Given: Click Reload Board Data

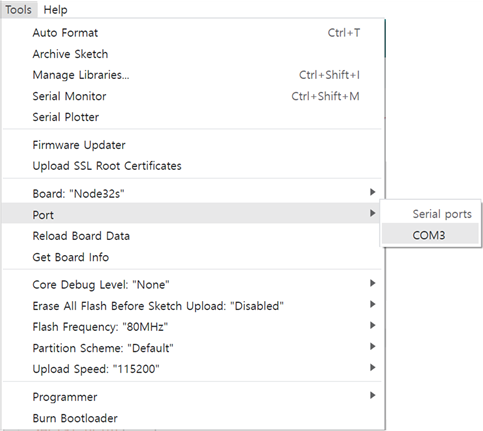Looking at the screenshot, I should [193, 236].
